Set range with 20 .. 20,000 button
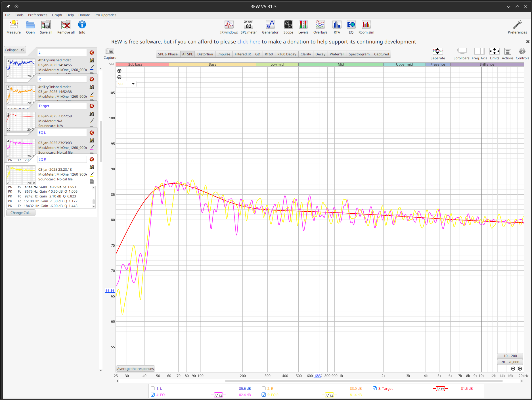532x400 pixels. [510, 362]
